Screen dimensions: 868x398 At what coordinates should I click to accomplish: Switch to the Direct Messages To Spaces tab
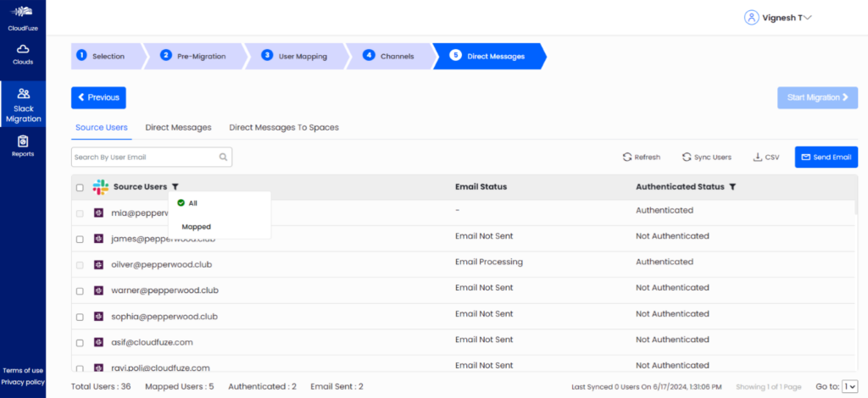coord(284,127)
